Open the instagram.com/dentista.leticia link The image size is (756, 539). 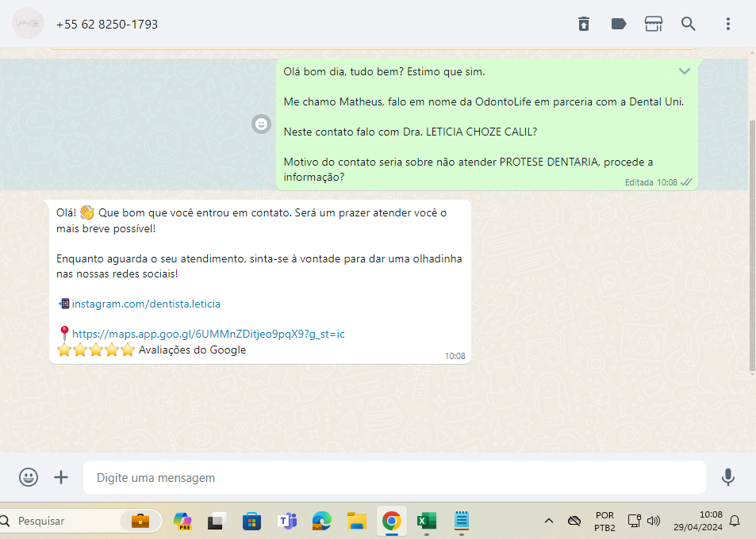point(146,304)
